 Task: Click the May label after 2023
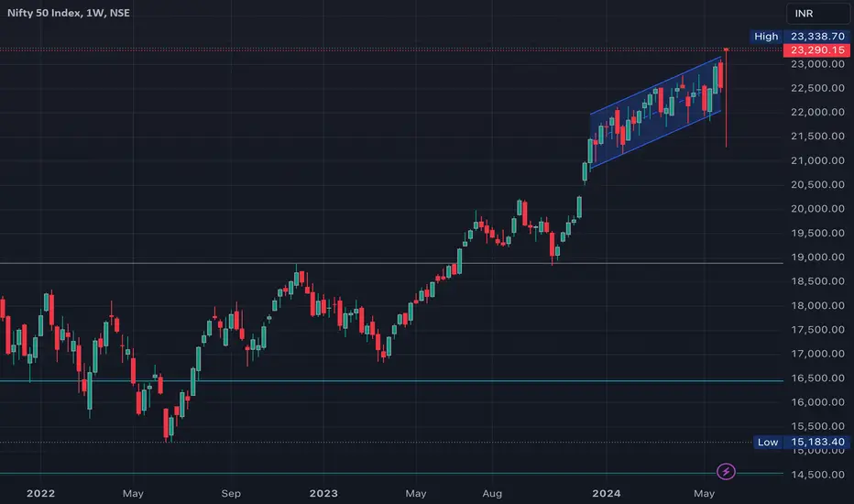click(416, 493)
